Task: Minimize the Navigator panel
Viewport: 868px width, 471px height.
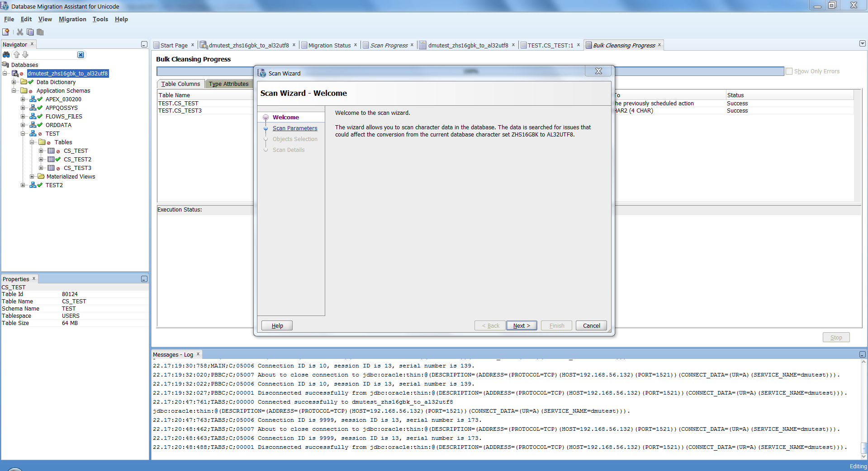Action: (144, 44)
